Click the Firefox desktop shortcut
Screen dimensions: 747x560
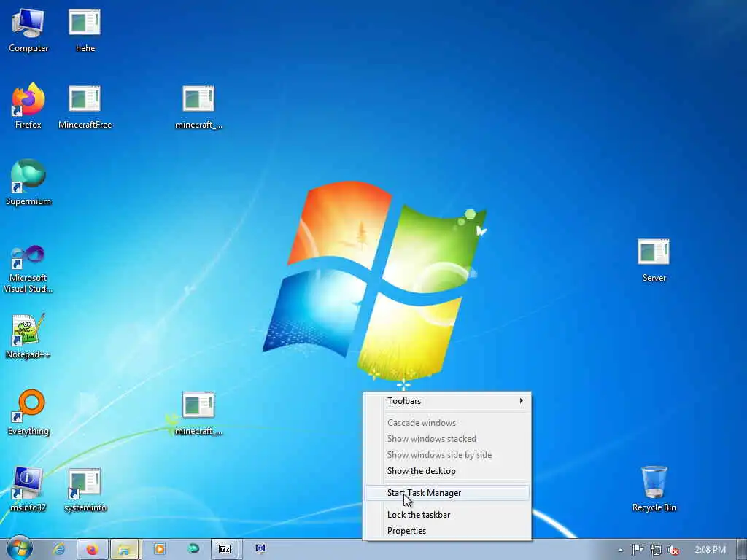[28, 106]
